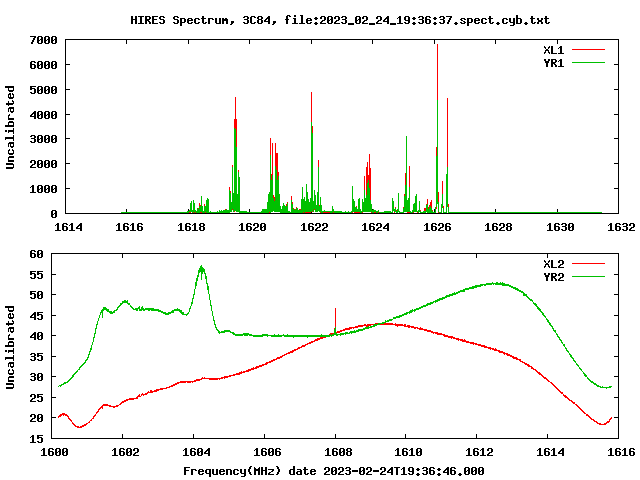The image size is (640, 480).
Task: Click the 1618 x-axis tick label
Action: point(191,227)
